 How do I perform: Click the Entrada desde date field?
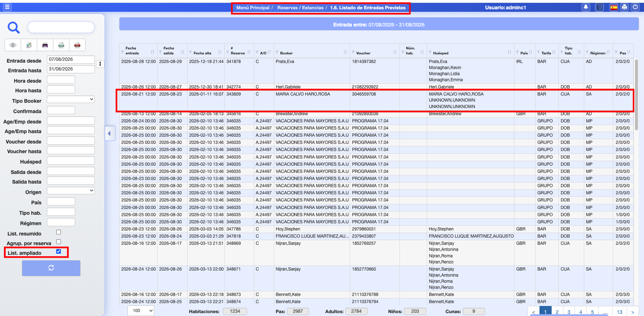(x=71, y=59)
